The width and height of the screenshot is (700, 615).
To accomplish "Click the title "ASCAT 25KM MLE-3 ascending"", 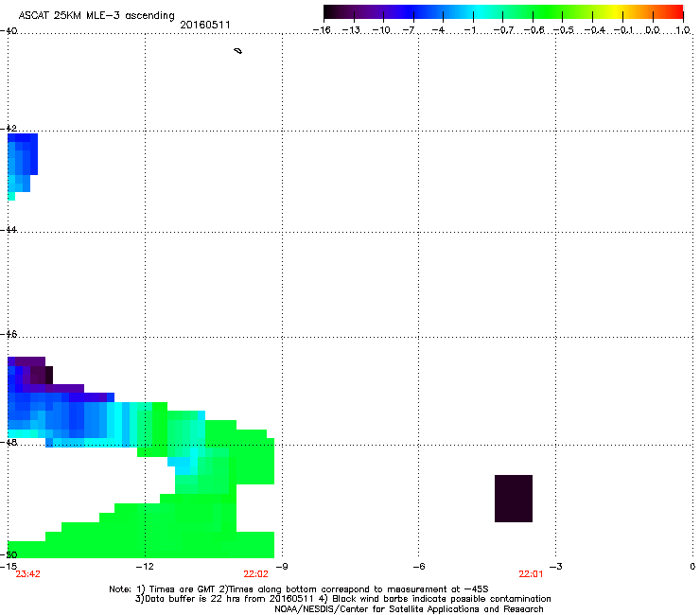I will point(96,16).
